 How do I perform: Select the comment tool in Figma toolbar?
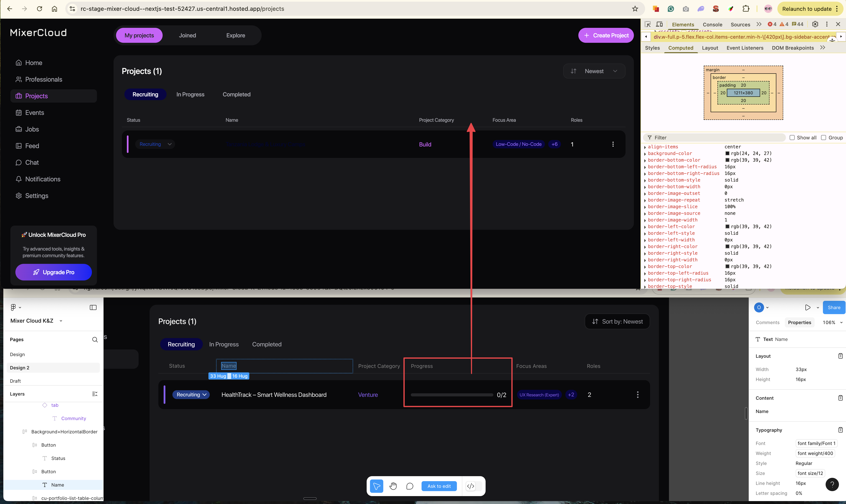point(409,486)
